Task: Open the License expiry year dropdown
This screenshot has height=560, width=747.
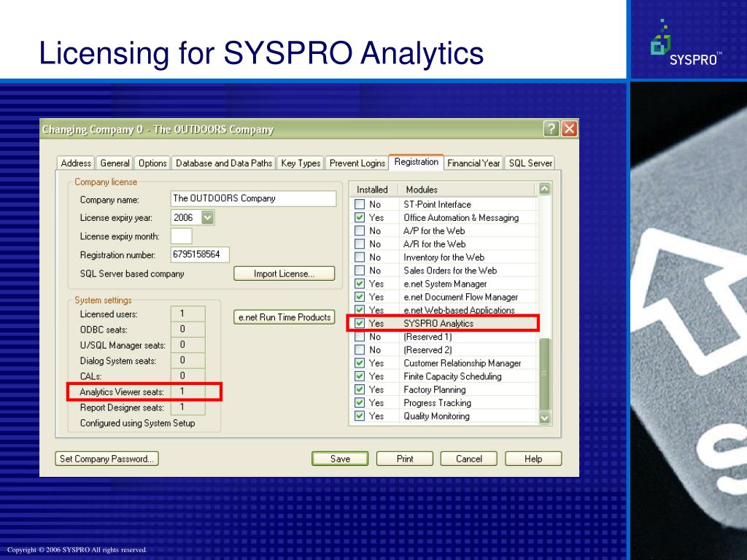Action: [207, 217]
